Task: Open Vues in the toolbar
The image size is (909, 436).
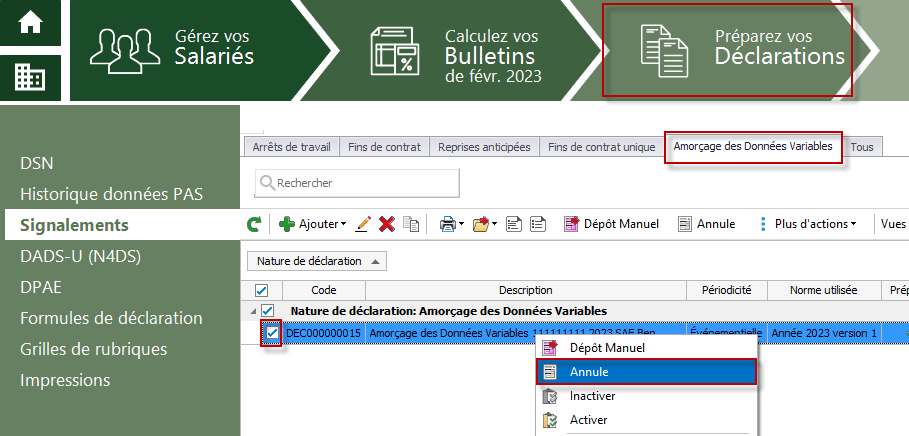Action: click(893, 224)
